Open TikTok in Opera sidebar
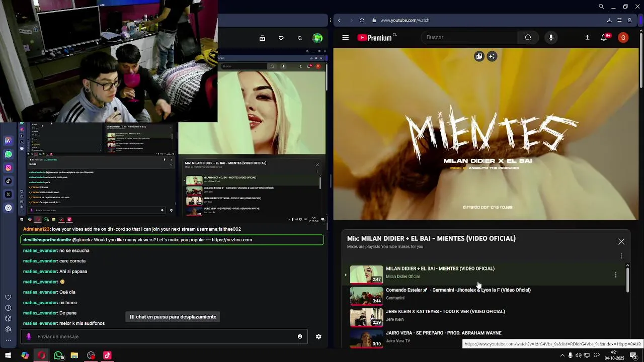Image resolution: width=644 pixels, height=362 pixels. pos(8,181)
